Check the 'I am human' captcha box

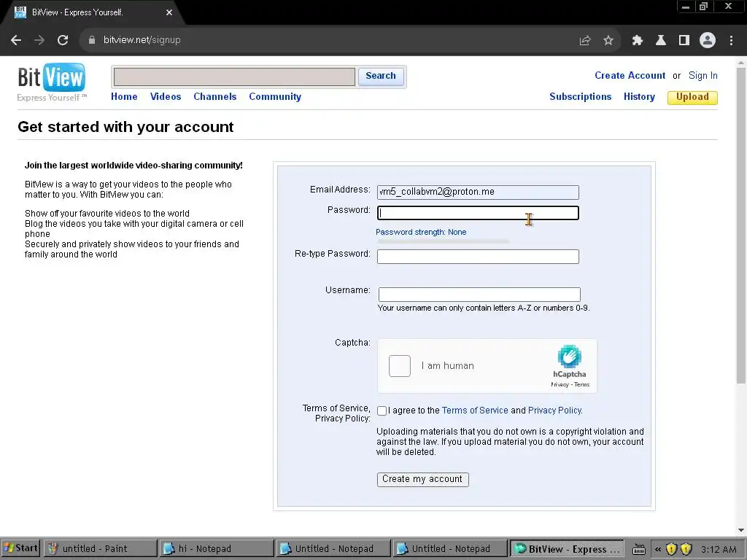399,366
